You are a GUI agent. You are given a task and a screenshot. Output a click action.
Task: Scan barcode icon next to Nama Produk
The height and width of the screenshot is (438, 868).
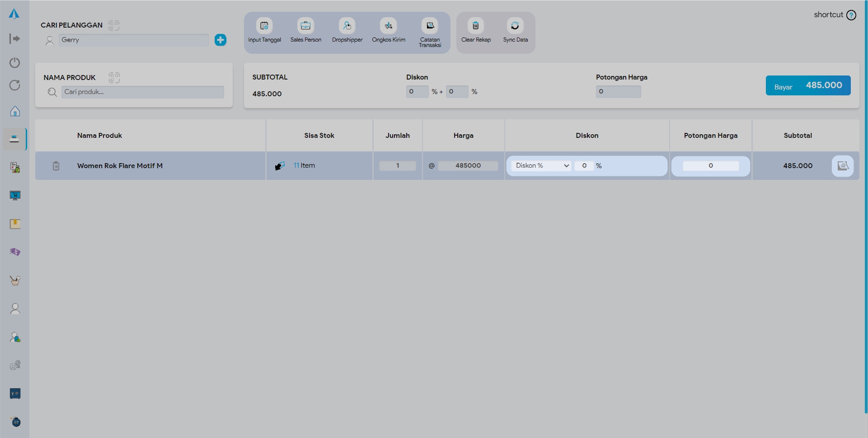coord(114,78)
